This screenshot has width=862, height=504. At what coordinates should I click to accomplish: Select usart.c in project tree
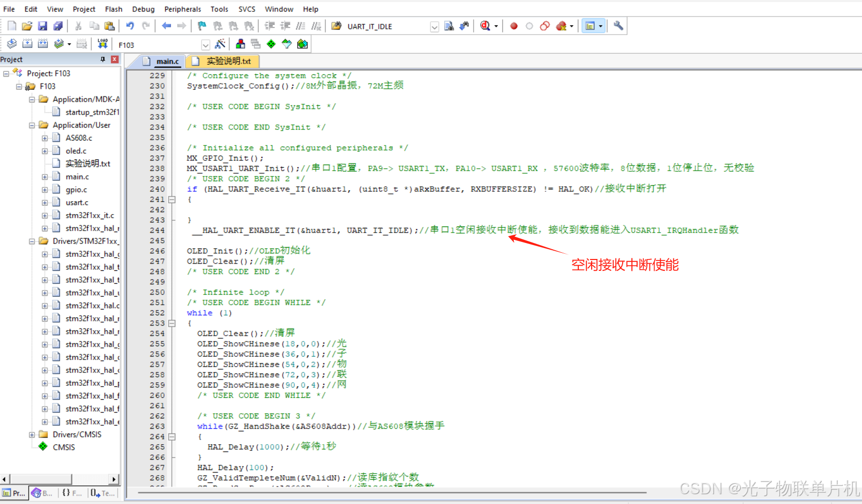[77, 203]
